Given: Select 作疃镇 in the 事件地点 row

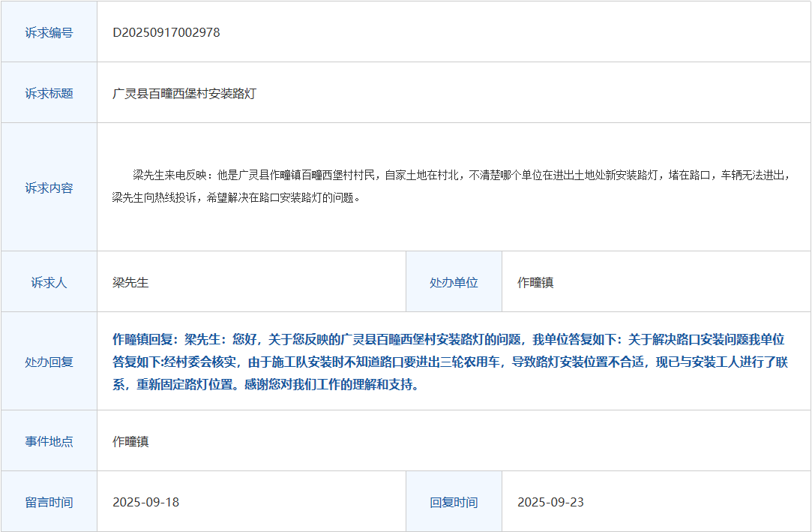Looking at the screenshot, I should tap(130, 441).
